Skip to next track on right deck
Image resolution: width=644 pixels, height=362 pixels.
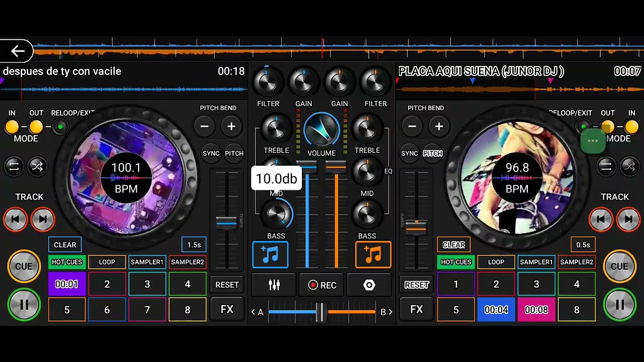click(628, 219)
